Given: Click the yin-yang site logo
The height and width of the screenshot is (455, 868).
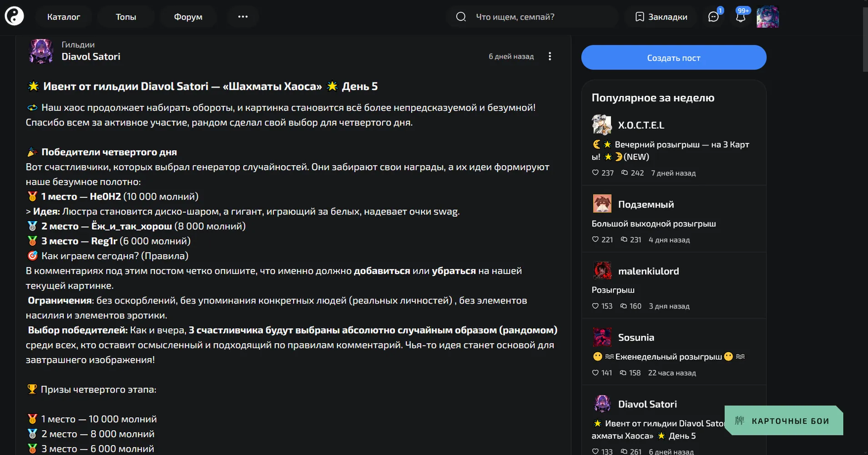Looking at the screenshot, I should (x=14, y=16).
